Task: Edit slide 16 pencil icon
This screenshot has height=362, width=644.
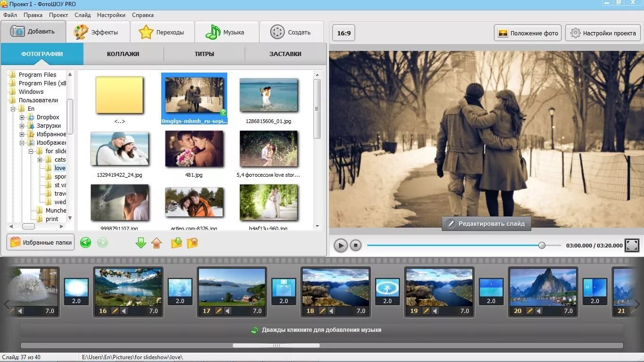Action: coord(115,311)
